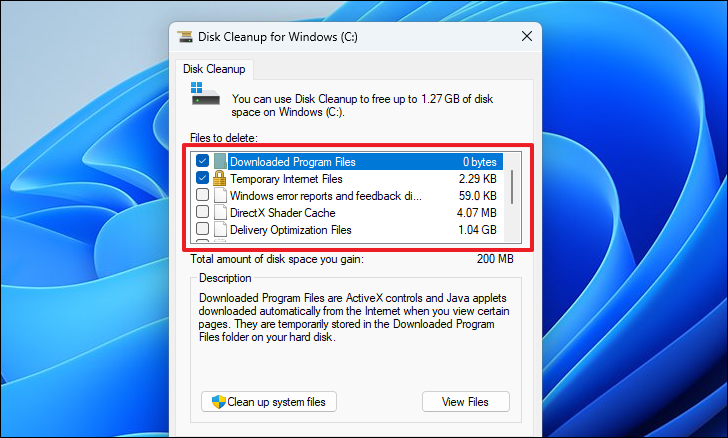
Task: Select the DirectX Shader Cache label
Action: pyautogui.click(x=283, y=213)
